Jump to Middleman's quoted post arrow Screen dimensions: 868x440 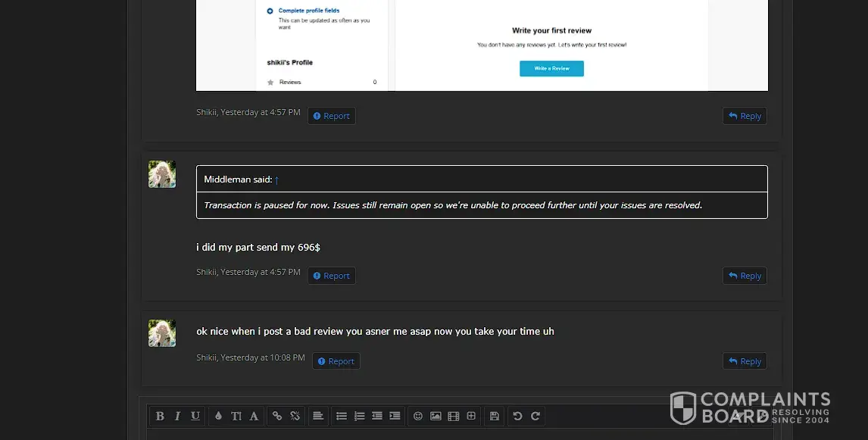[x=276, y=179]
